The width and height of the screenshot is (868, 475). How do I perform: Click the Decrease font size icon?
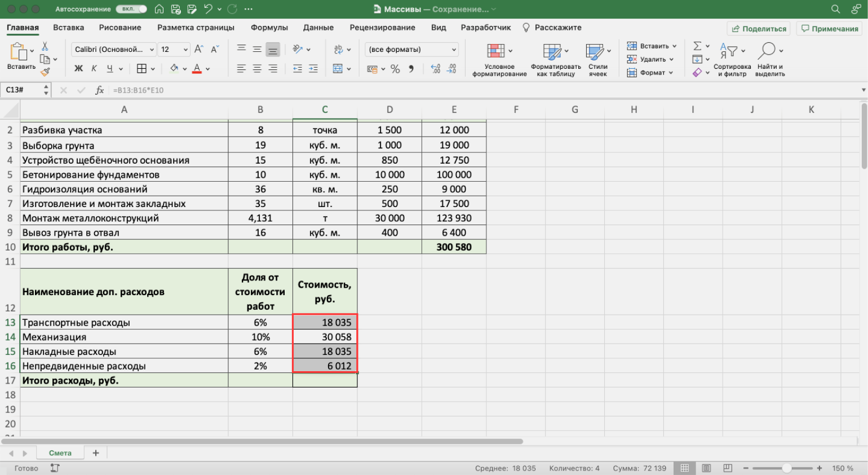(x=215, y=50)
